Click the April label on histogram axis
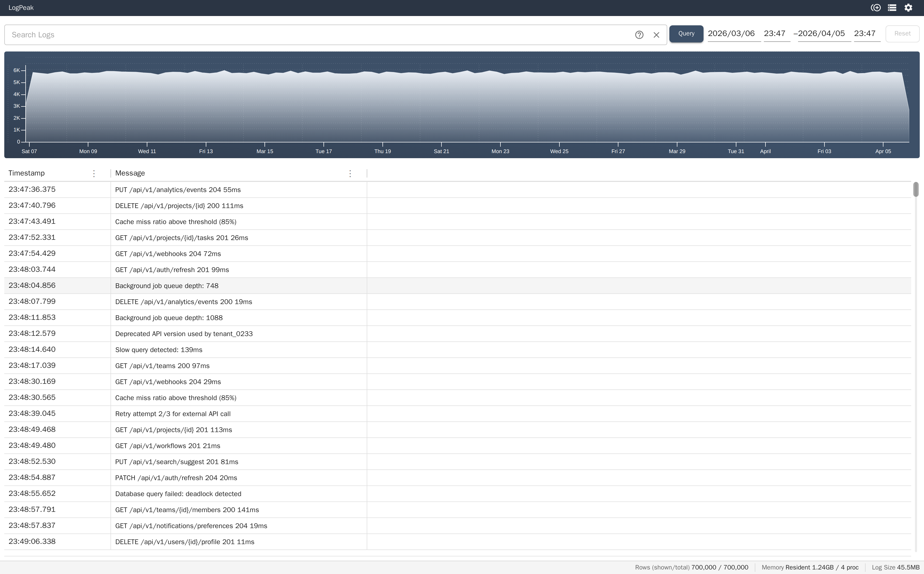 tap(765, 151)
